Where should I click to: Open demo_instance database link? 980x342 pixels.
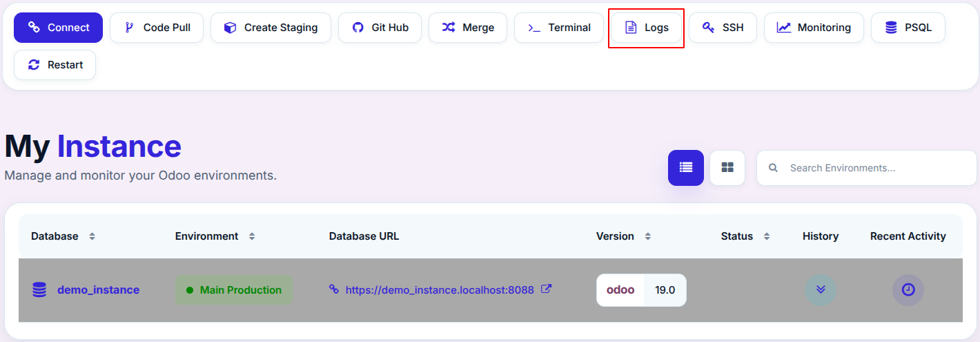98,290
